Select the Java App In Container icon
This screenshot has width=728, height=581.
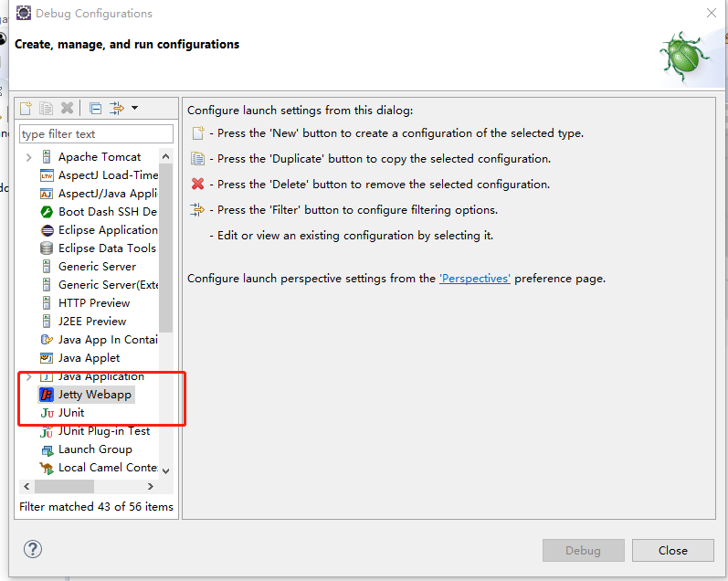click(47, 340)
